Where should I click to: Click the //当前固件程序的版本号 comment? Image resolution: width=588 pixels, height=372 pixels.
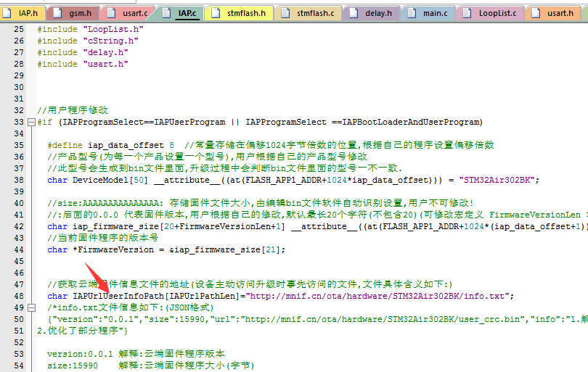point(103,239)
